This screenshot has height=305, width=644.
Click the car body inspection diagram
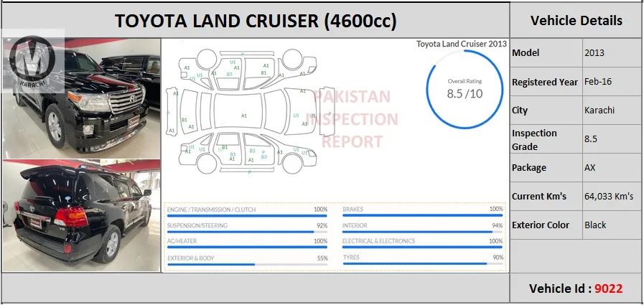pos(251,112)
